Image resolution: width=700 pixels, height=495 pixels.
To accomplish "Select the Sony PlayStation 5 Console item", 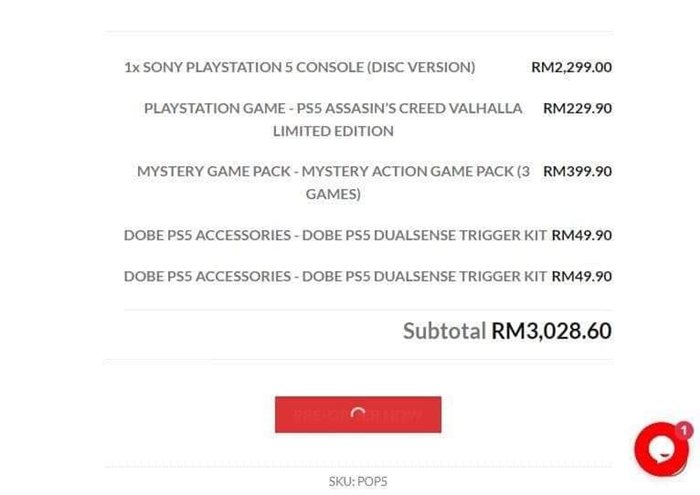I will [300, 67].
